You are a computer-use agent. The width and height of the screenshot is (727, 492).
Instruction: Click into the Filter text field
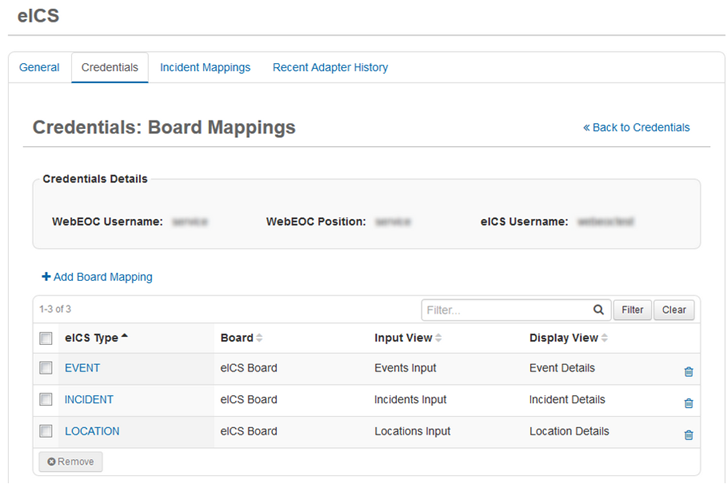(505, 310)
